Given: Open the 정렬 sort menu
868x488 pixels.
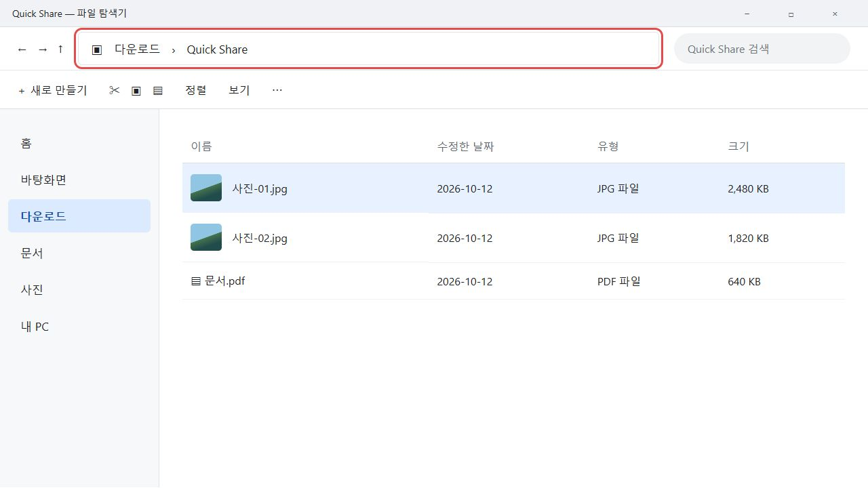Looking at the screenshot, I should tap(196, 90).
